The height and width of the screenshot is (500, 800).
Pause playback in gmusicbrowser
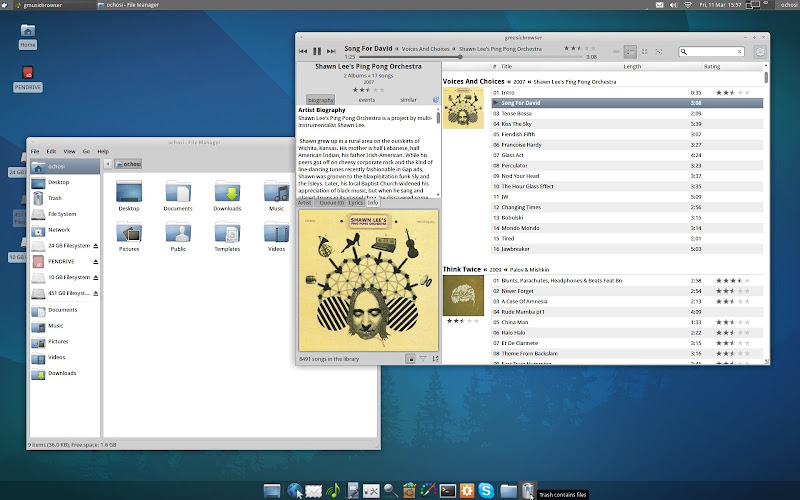pyautogui.click(x=317, y=51)
